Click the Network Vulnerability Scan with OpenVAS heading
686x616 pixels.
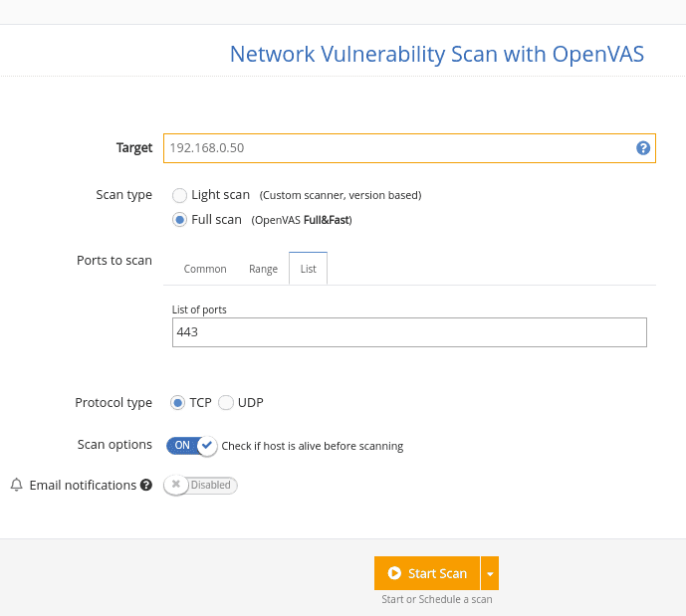click(436, 54)
